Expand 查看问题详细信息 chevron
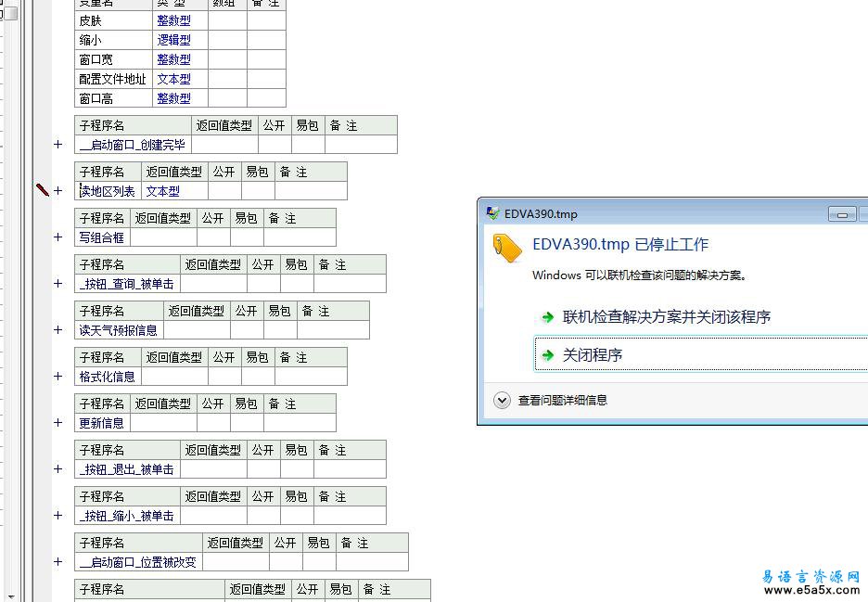Image resolution: width=868 pixels, height=602 pixels. (x=502, y=400)
